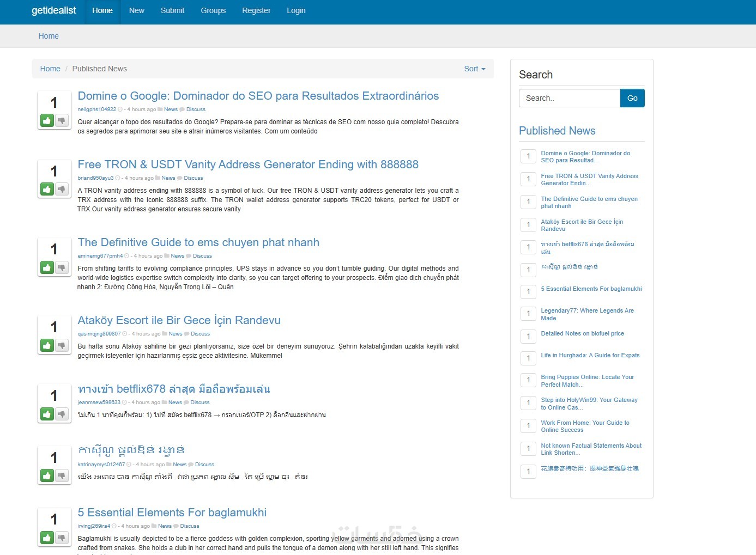
Task: Open user qasimqjng899807 profile
Action: [99, 334]
